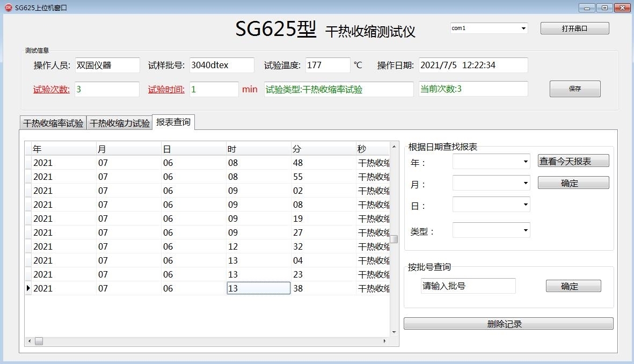Click the SG625 app icon in title bar
Viewport: 634px width, 364px height.
tap(8, 8)
